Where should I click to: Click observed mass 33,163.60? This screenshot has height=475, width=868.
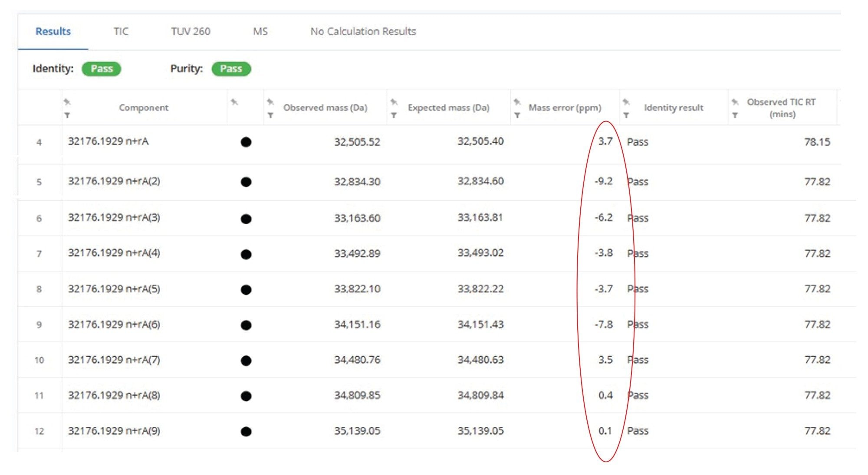coord(357,218)
